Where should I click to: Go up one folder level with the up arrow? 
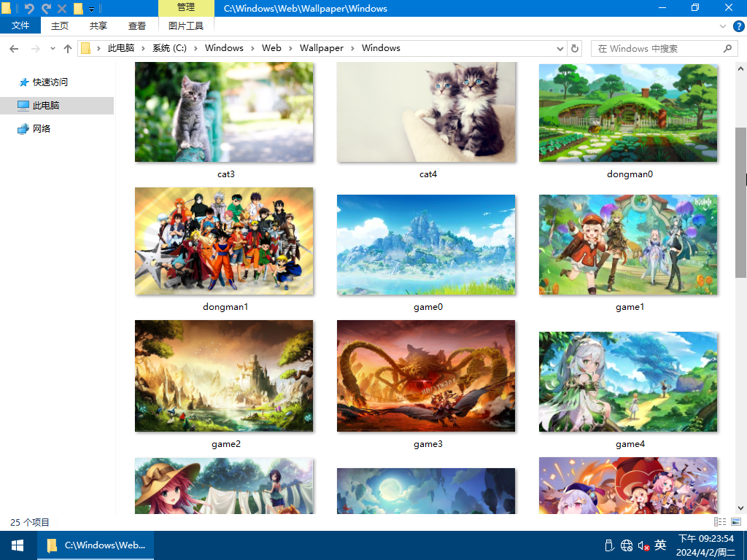coord(68,48)
